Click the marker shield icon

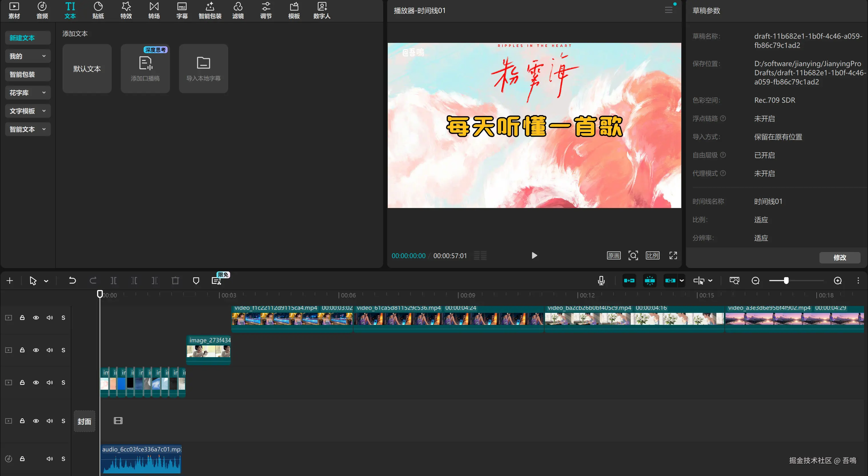196,281
